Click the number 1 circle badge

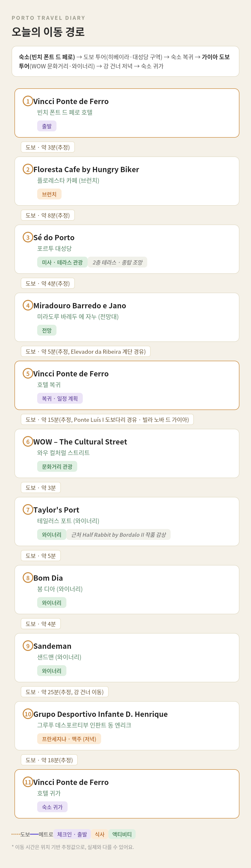(28, 101)
